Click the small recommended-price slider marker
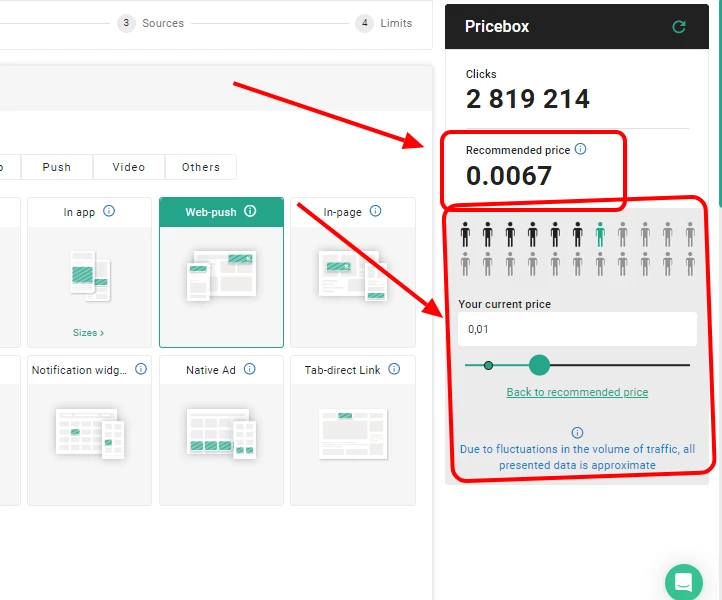 (489, 365)
